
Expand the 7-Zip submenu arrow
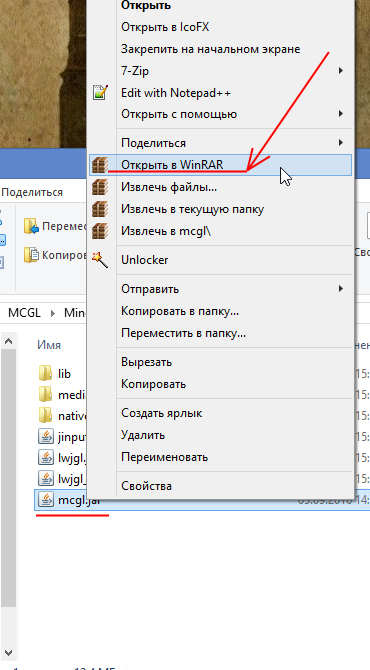tap(341, 71)
